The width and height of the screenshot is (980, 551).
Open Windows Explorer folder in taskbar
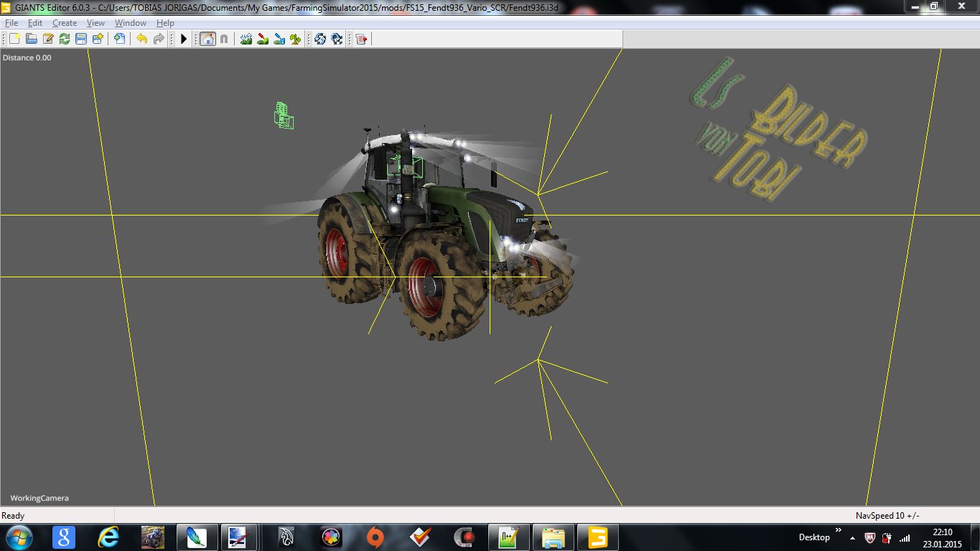(553, 537)
